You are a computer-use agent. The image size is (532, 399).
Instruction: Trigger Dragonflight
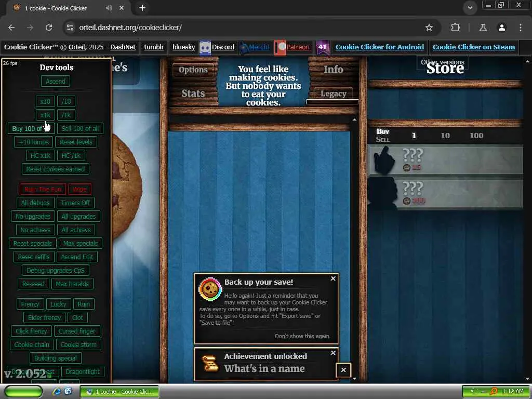coord(83,372)
